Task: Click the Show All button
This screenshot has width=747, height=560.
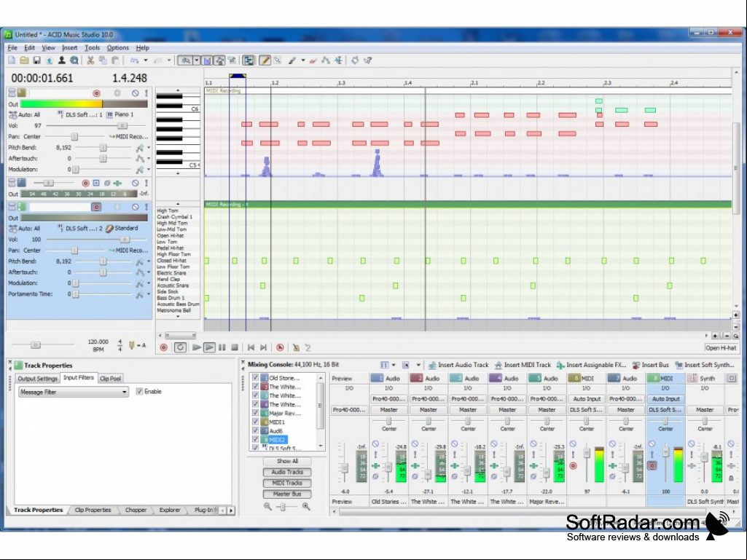Action: tap(287, 461)
